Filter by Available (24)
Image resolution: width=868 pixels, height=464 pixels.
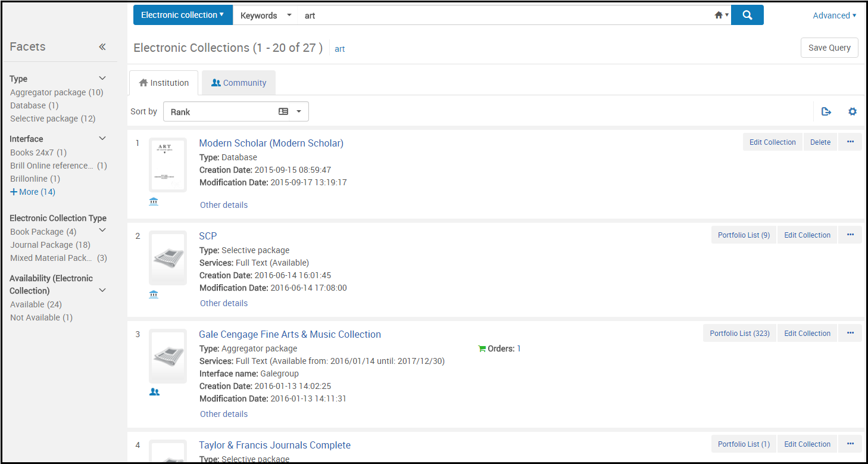tap(36, 304)
